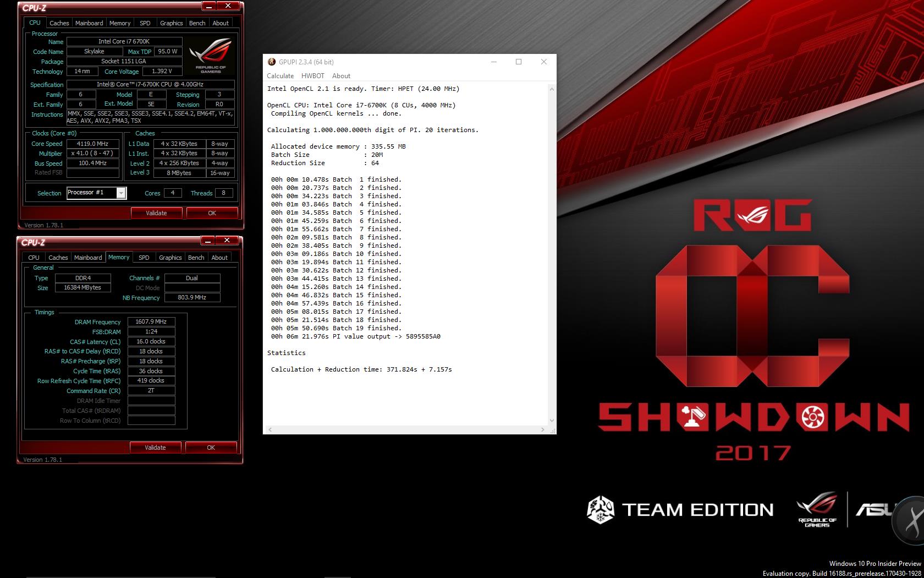The image size is (924, 578).
Task: Click Validate in top CPU-Z window
Action: point(156,213)
